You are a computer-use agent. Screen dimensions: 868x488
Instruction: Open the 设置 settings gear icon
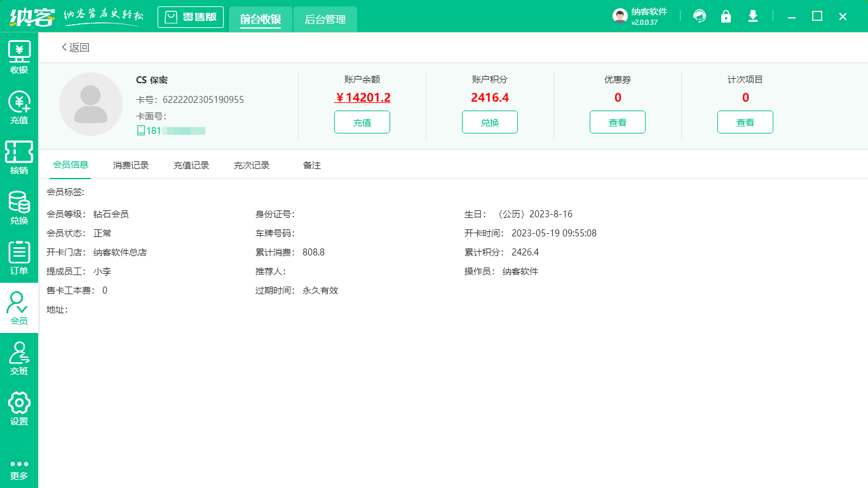[19, 409]
